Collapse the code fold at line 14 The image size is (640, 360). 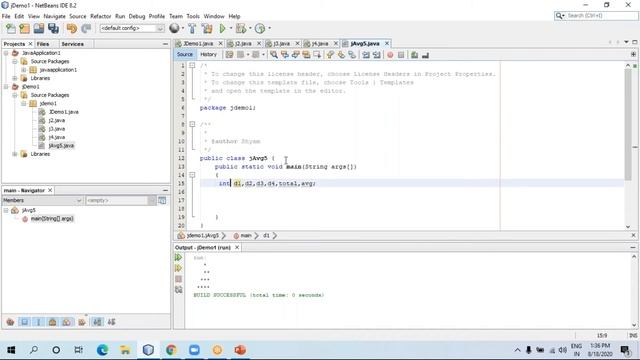192,175
